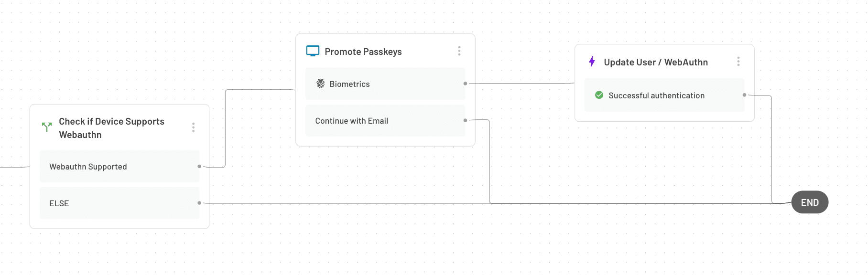Click the green checkmark success icon
The width and height of the screenshot is (868, 275).
tap(599, 95)
